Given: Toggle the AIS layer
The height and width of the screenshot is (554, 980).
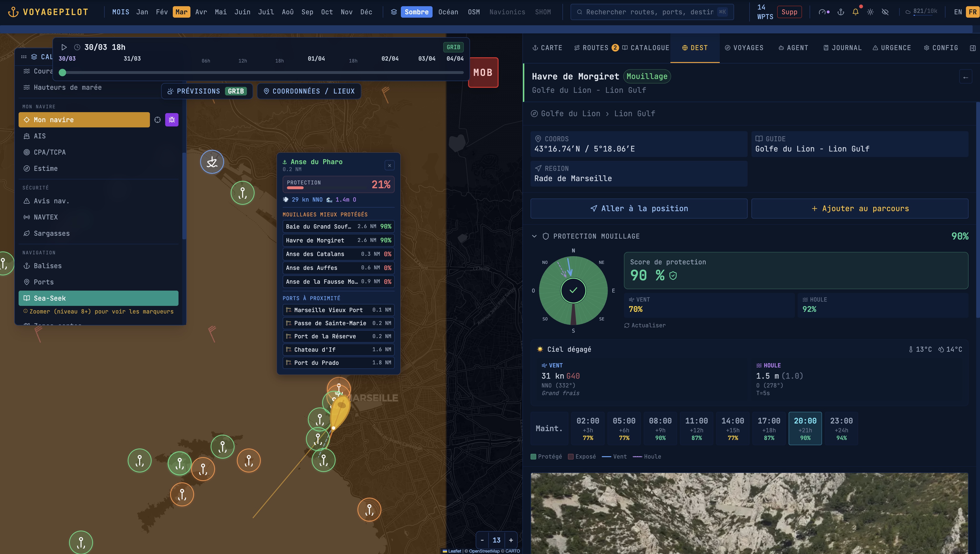Looking at the screenshot, I should coord(40,136).
